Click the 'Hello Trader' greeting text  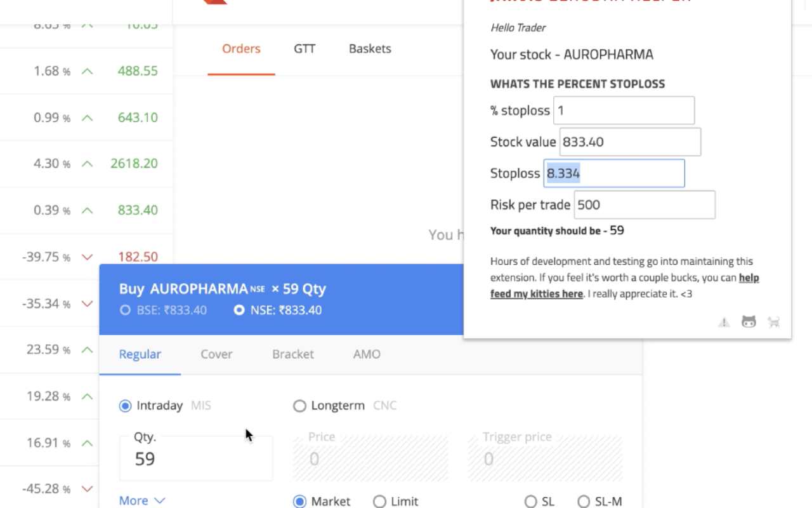pyautogui.click(x=518, y=28)
